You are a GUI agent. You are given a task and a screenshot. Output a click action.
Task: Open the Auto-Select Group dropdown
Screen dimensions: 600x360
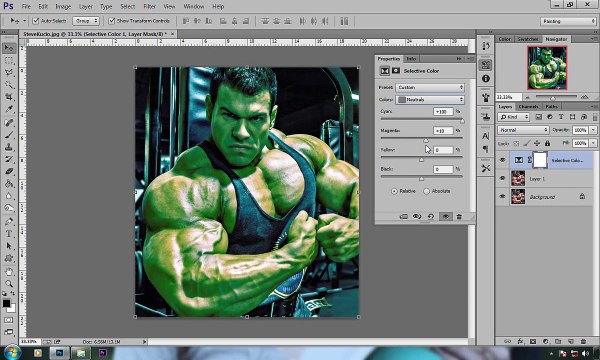coord(86,21)
